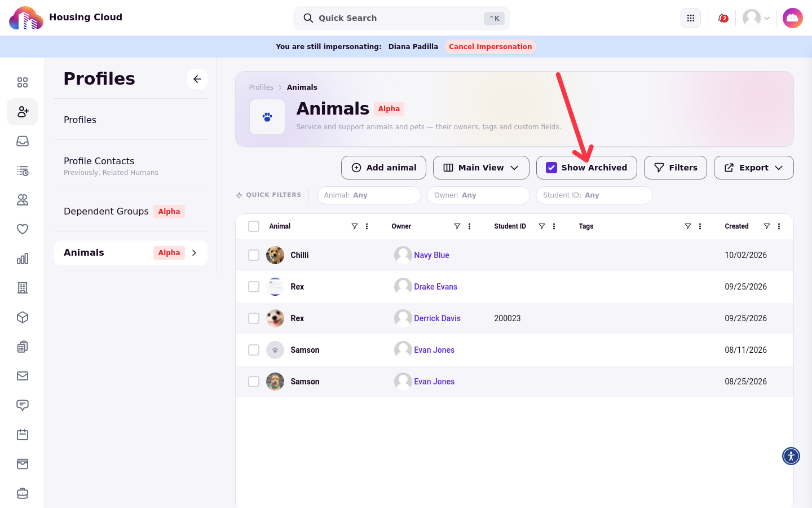Open the apps grid launcher icon
This screenshot has height=508, width=812.
click(x=691, y=18)
